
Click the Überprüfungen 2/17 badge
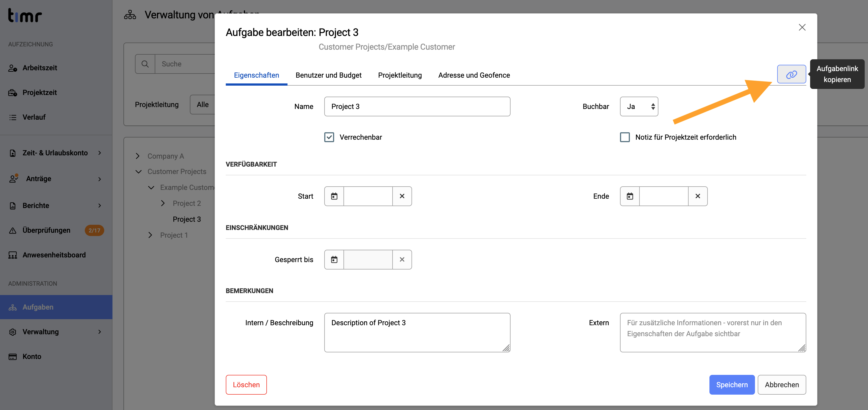[94, 230]
